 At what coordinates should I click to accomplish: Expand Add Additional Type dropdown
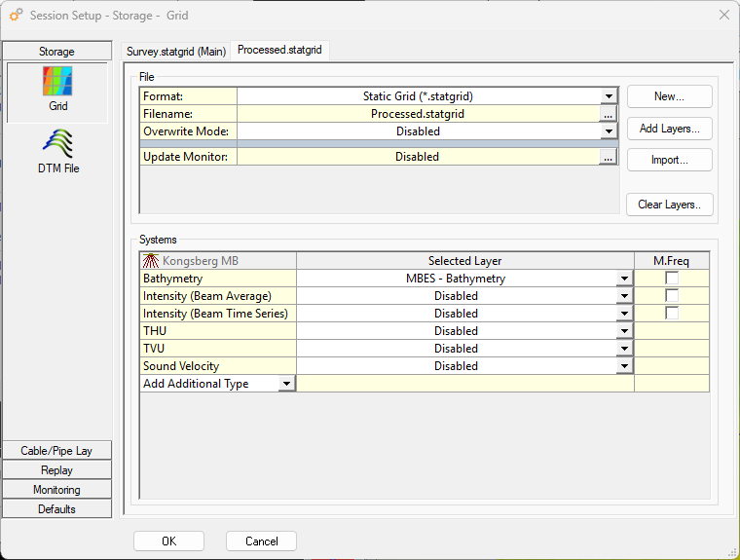point(286,384)
